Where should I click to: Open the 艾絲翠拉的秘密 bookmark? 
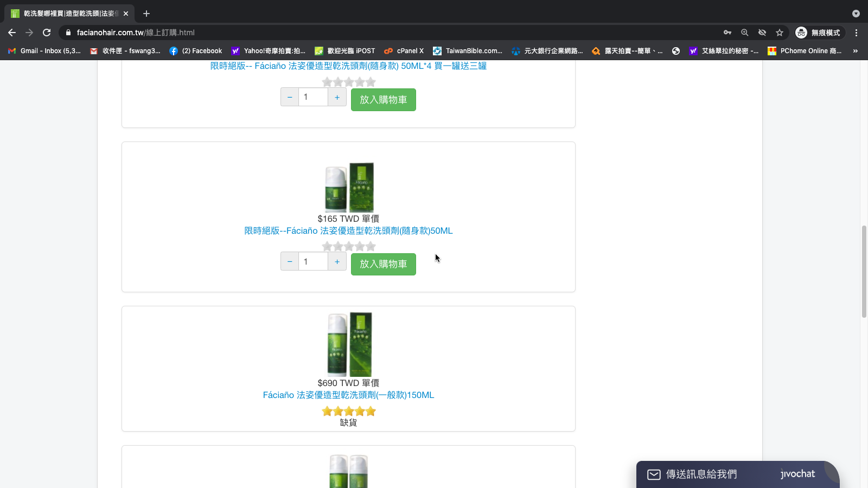click(x=724, y=51)
